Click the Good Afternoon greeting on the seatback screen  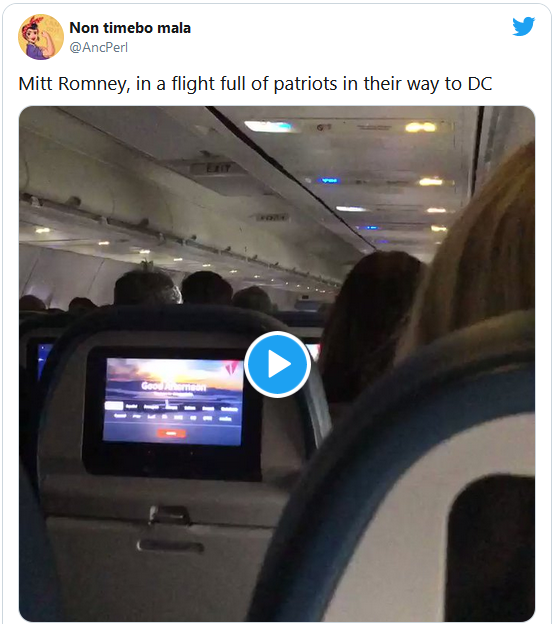point(174,386)
